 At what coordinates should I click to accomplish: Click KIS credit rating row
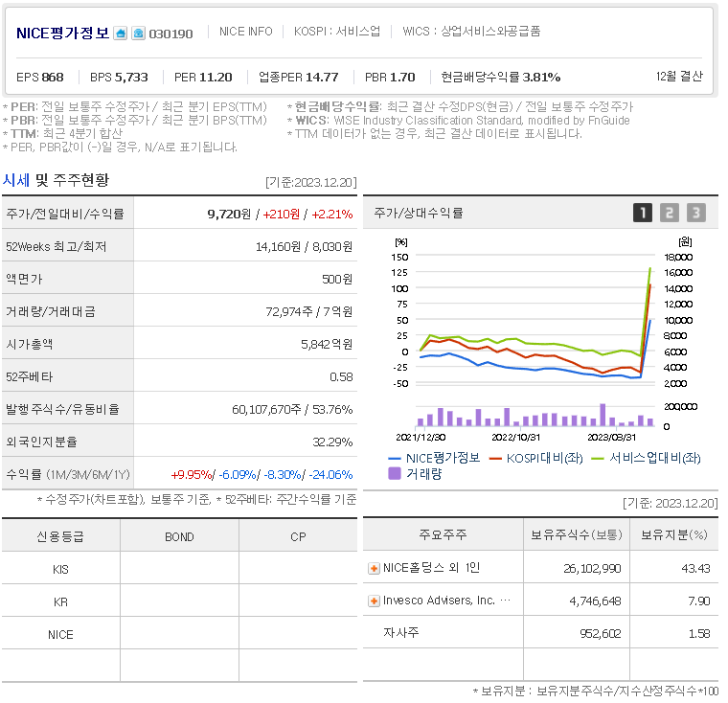(179, 568)
